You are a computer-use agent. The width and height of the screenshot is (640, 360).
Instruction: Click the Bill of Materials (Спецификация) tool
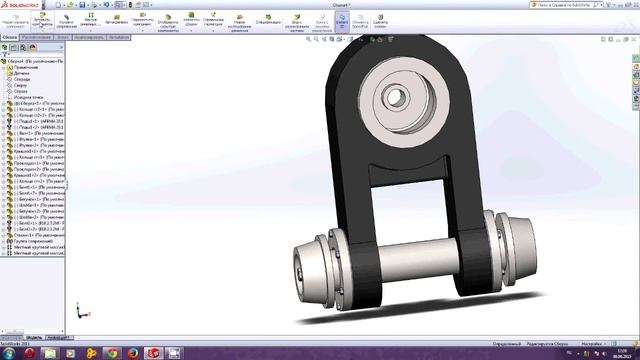point(268,19)
